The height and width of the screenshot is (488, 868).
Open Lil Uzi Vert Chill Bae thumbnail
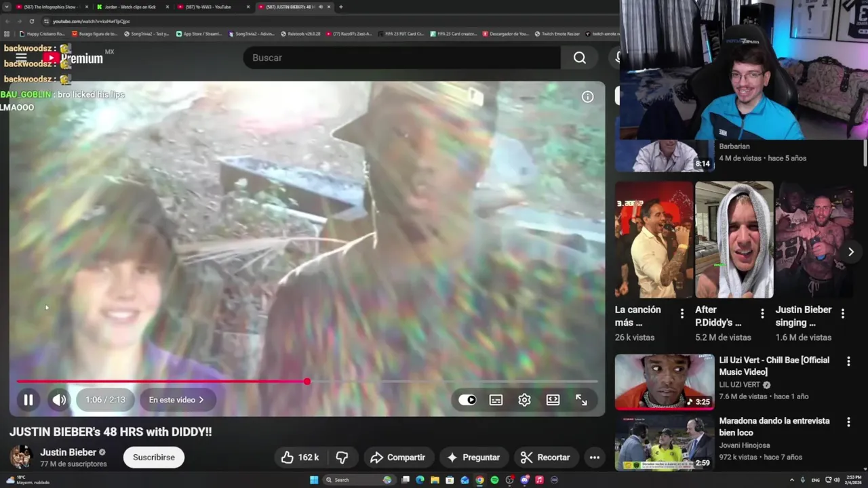(x=665, y=382)
